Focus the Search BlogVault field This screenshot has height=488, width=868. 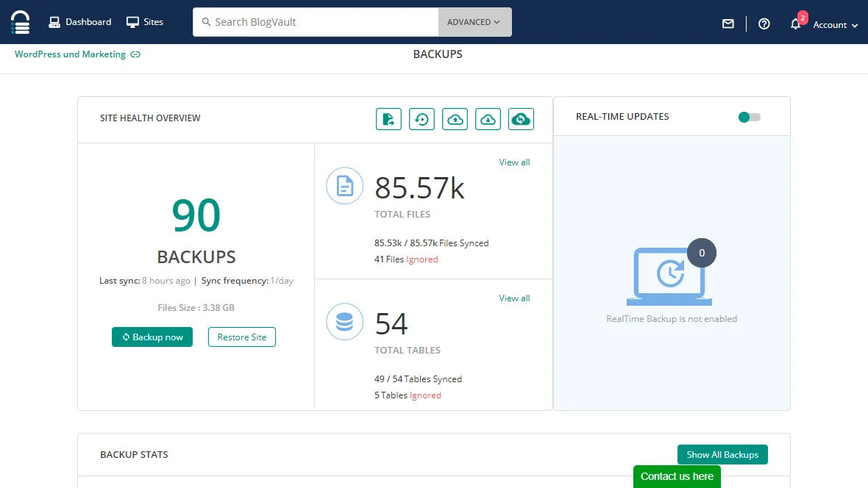[x=316, y=22]
